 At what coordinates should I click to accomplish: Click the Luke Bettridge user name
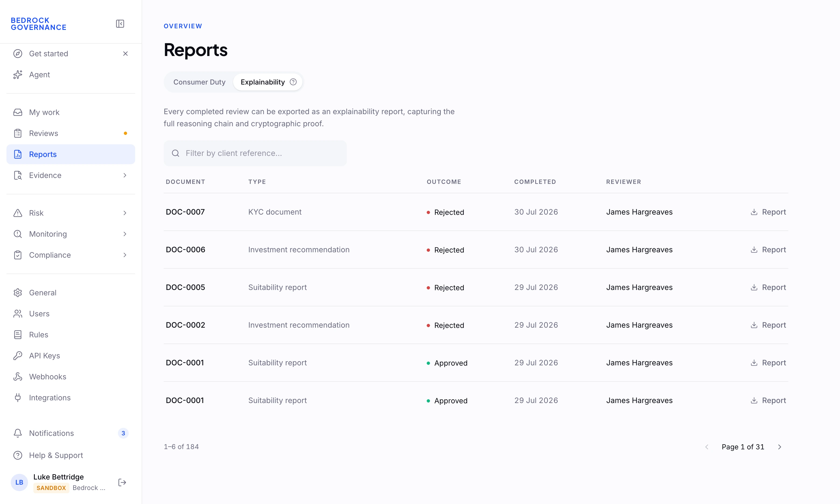[x=58, y=477]
